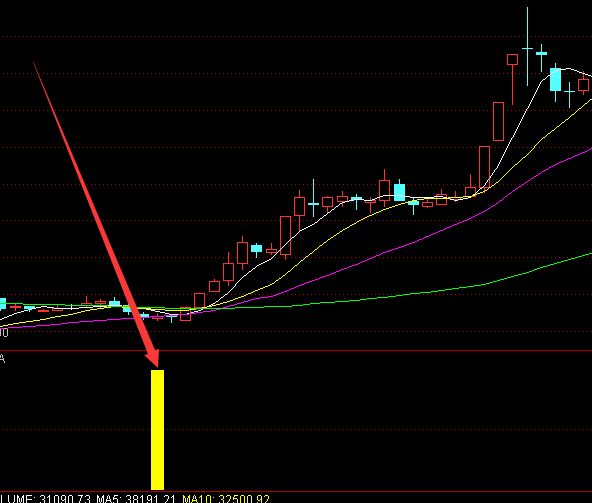592x503 pixels.
Task: Select the MA5 38191.21 indicator label
Action: click(x=136, y=499)
